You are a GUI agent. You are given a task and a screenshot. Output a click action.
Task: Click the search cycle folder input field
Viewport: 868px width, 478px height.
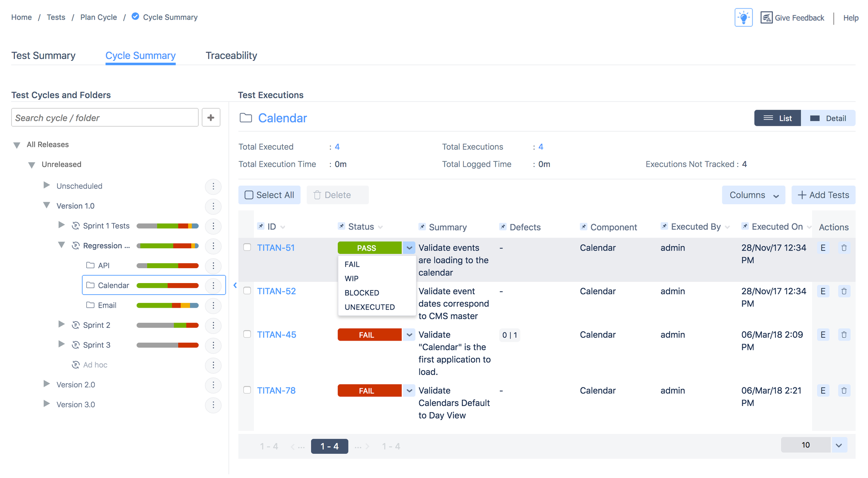(105, 117)
